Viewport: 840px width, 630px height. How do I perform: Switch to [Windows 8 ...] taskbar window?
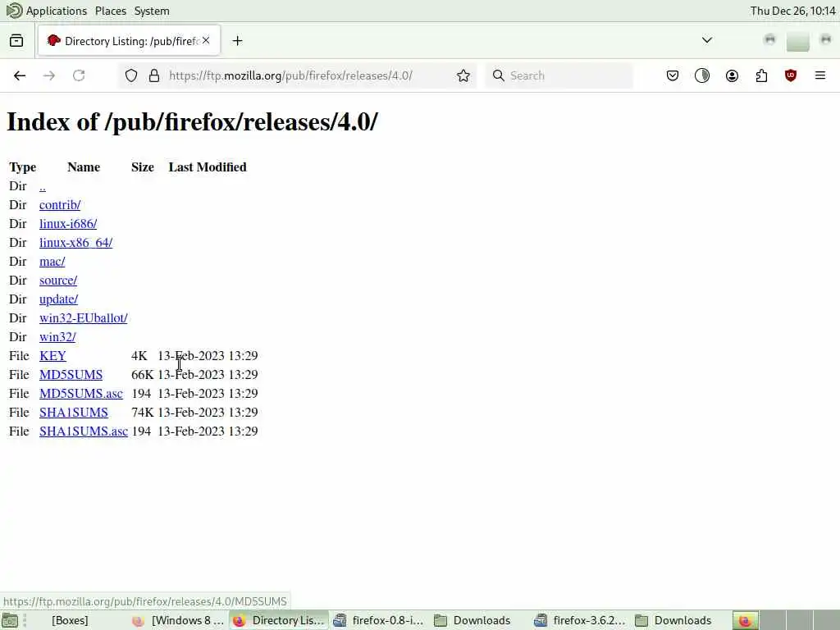tap(179, 620)
